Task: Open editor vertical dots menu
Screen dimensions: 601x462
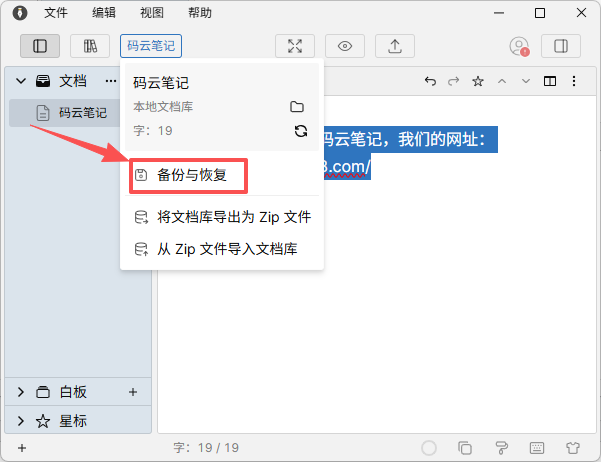Action: pyautogui.click(x=574, y=81)
